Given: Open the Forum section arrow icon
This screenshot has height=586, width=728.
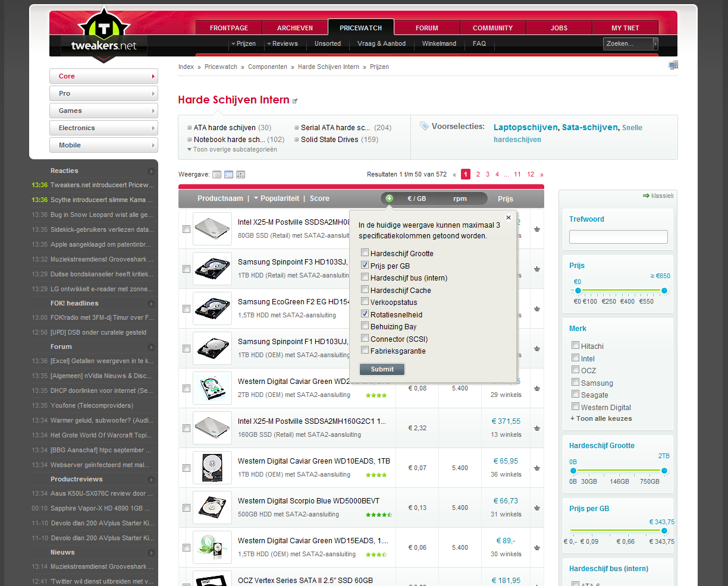Looking at the screenshot, I should click(x=151, y=347).
